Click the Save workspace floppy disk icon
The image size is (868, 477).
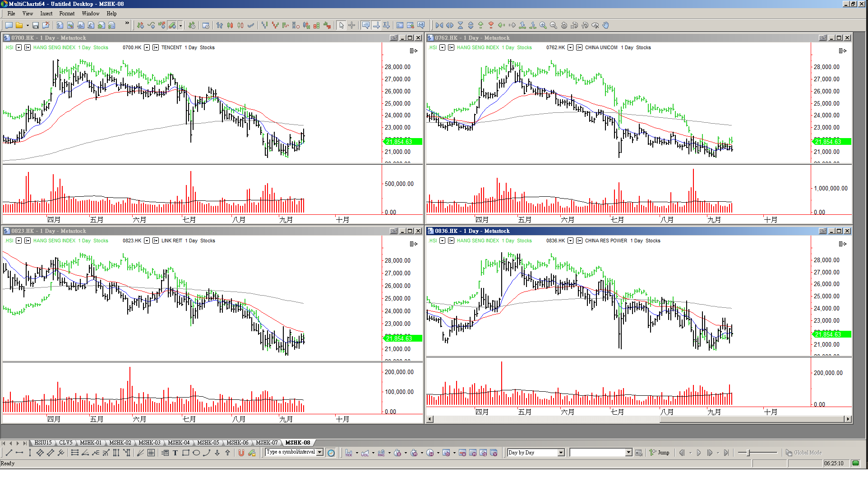pos(36,25)
